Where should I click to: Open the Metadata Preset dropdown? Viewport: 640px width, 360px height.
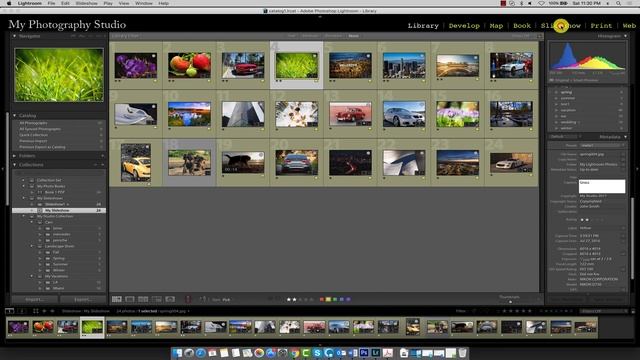pyautogui.click(x=602, y=145)
